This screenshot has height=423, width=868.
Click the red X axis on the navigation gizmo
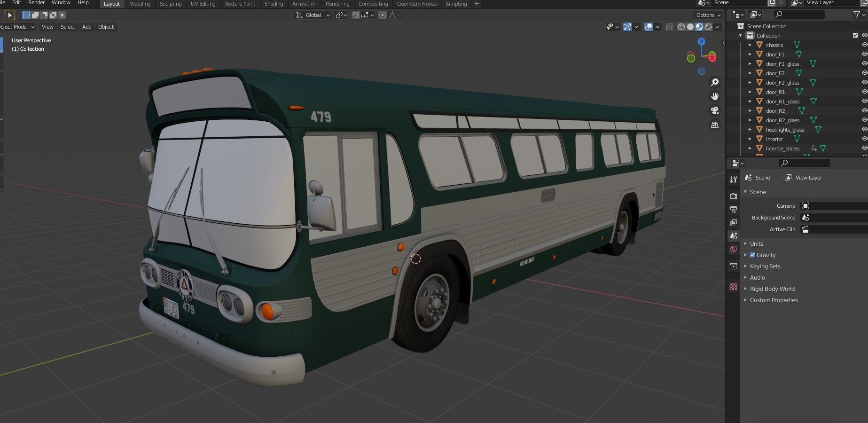coord(712,58)
